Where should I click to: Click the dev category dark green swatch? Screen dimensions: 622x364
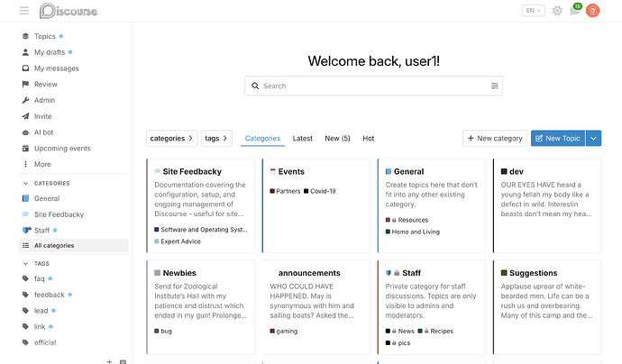[x=504, y=171]
